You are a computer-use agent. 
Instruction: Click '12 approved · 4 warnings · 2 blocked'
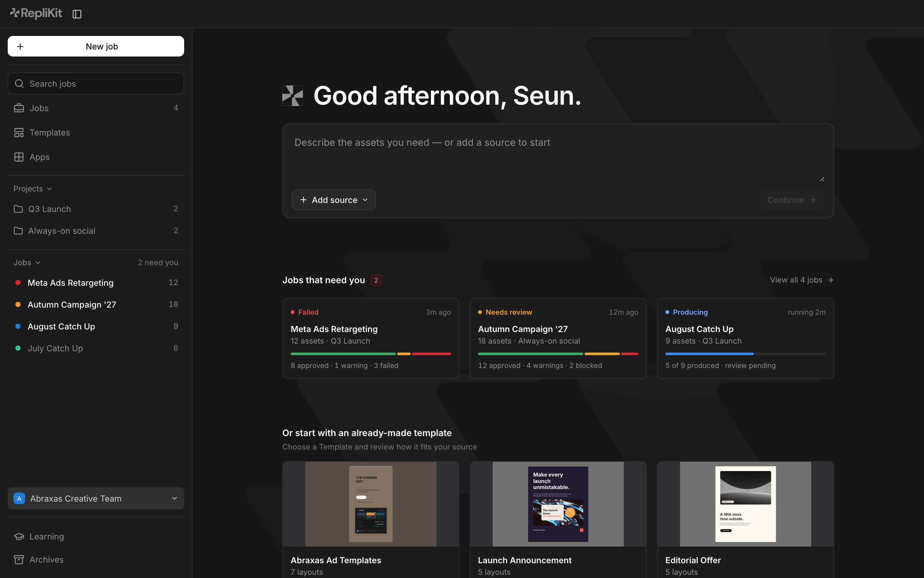tap(540, 365)
